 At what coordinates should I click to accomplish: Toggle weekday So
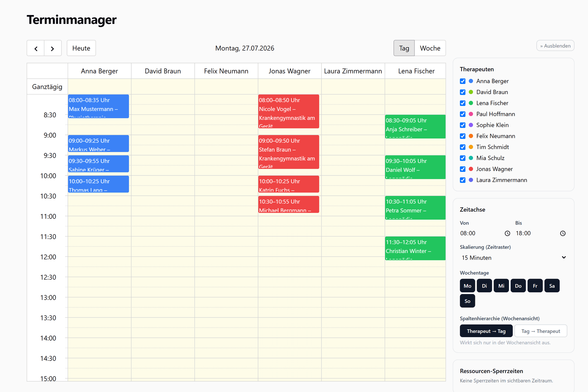467,301
